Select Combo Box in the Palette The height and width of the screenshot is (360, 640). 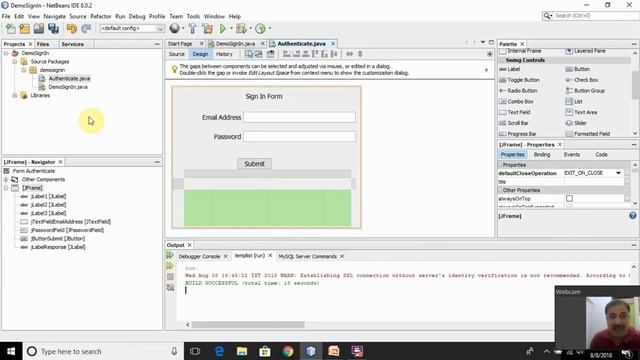pyautogui.click(x=516, y=101)
